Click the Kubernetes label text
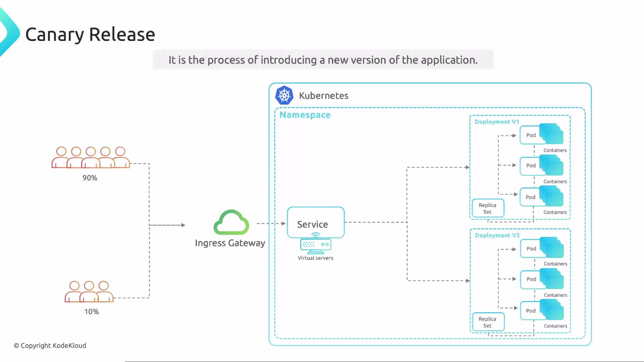Image resolution: width=644 pixels, height=362 pixels. click(x=324, y=96)
